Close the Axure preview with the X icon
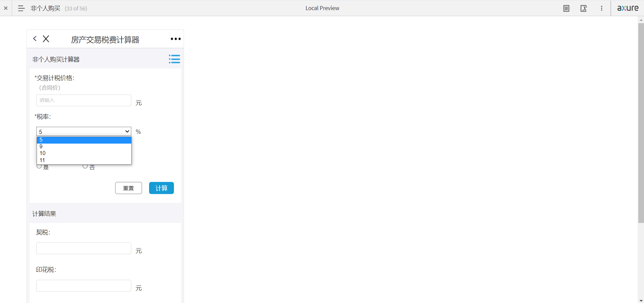This screenshot has height=303, width=644. click(x=6, y=8)
